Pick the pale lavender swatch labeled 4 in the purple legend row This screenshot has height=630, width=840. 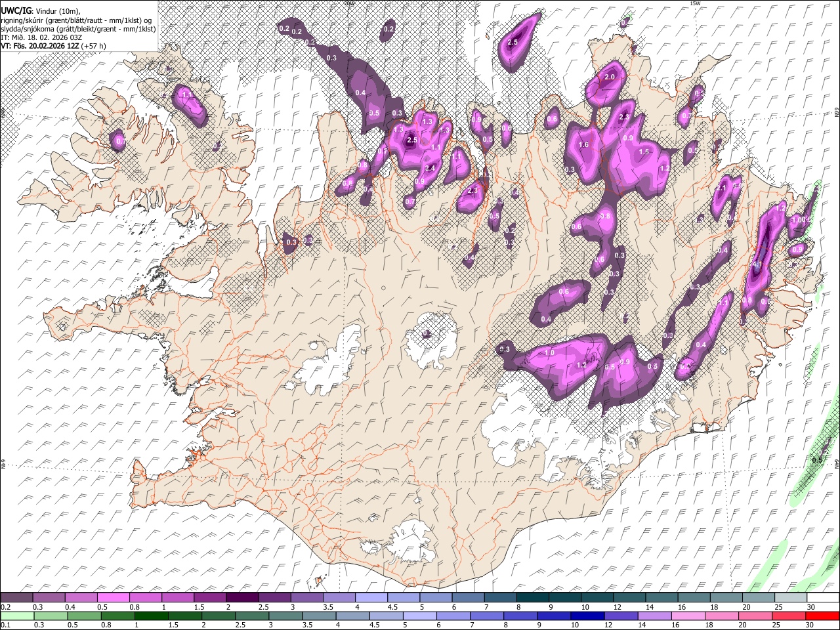371,598
